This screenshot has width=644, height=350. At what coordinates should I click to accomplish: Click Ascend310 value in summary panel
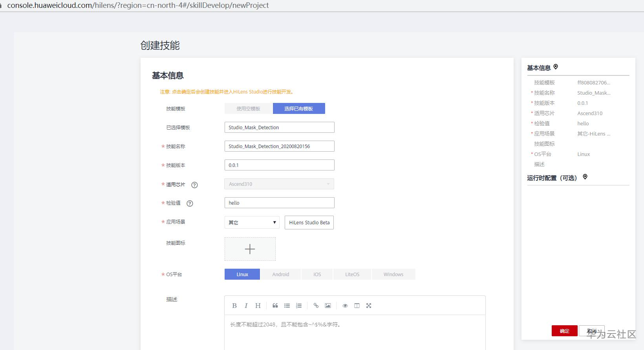click(x=590, y=113)
